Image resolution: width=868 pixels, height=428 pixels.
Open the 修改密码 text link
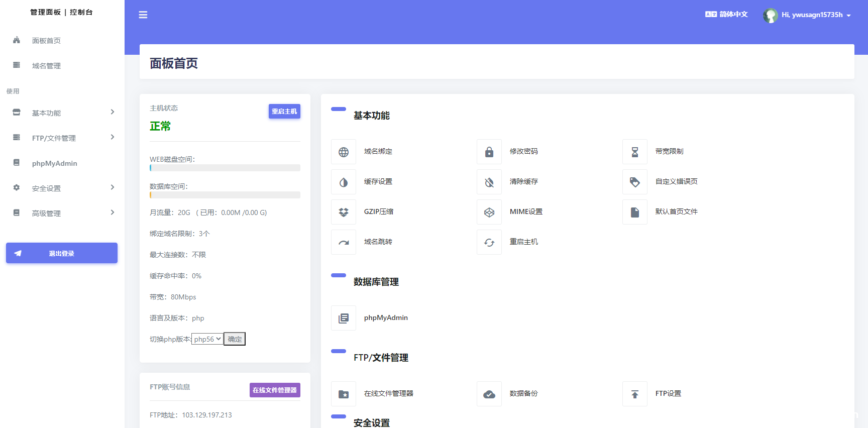pyautogui.click(x=524, y=152)
